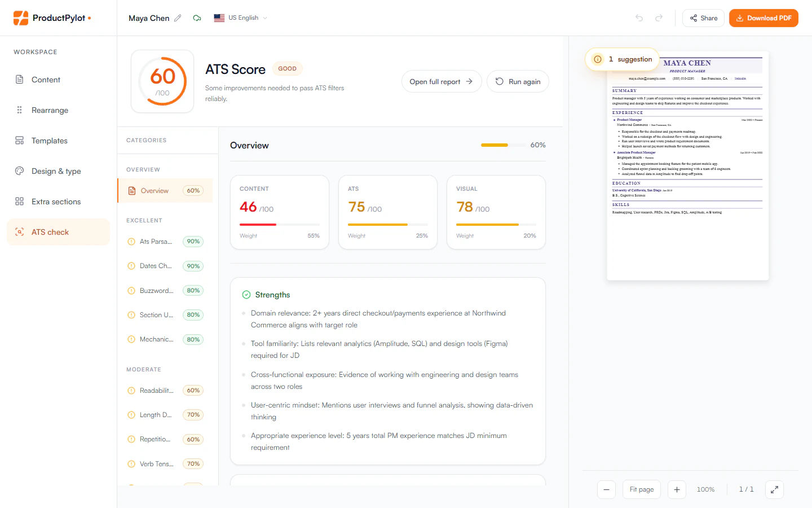Open the Content workspace section
The width and height of the screenshot is (812, 508).
click(x=58, y=80)
